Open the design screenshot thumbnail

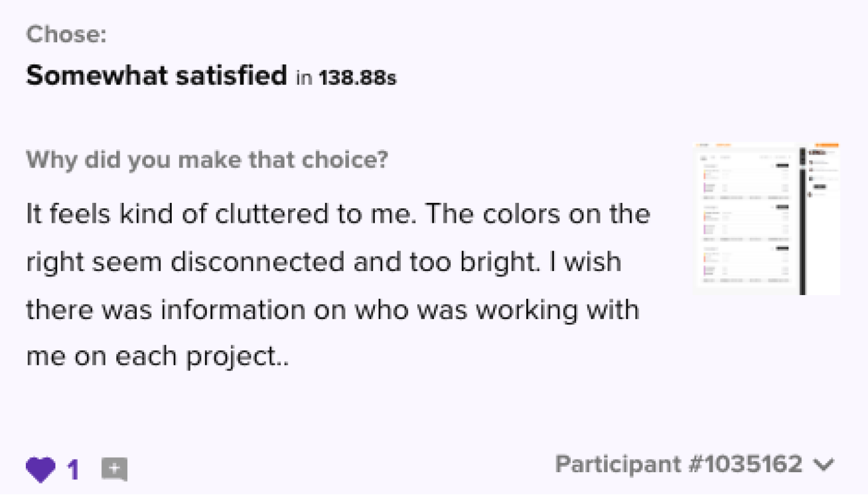pos(767,219)
